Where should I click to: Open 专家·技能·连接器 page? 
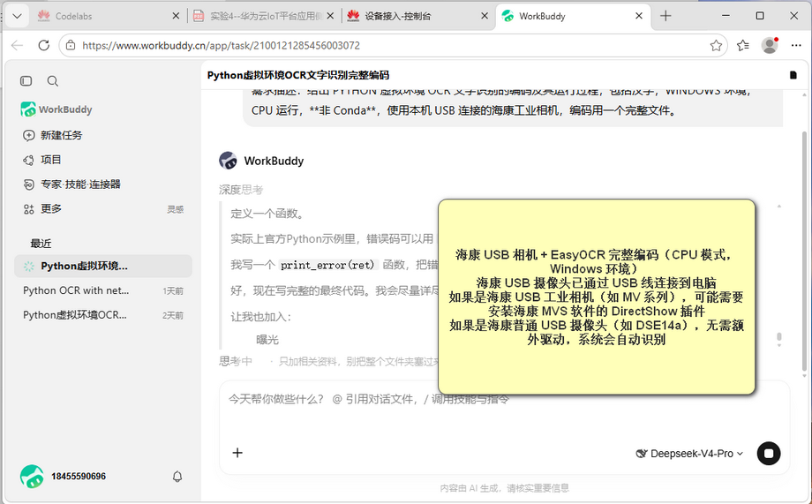click(x=71, y=184)
